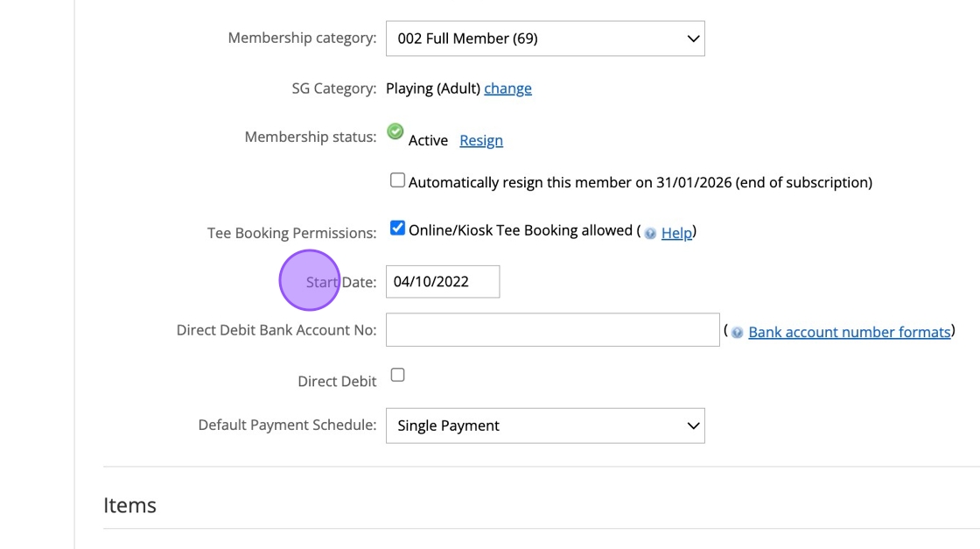Click the Start Date input field
The width and height of the screenshot is (980, 549).
(x=443, y=282)
